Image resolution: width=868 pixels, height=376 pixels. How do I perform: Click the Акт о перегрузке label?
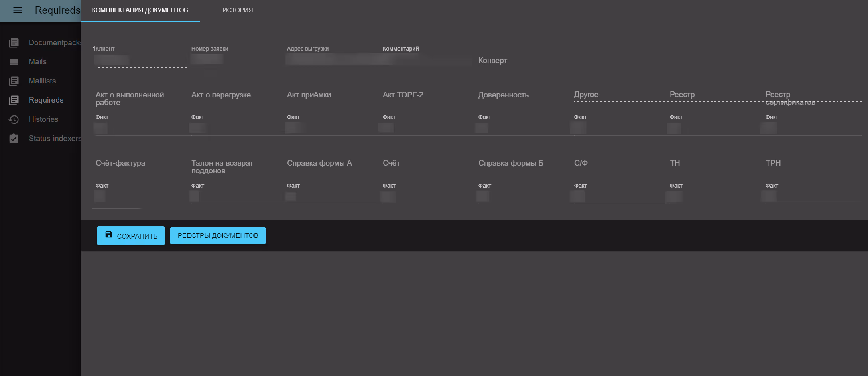coord(221,95)
